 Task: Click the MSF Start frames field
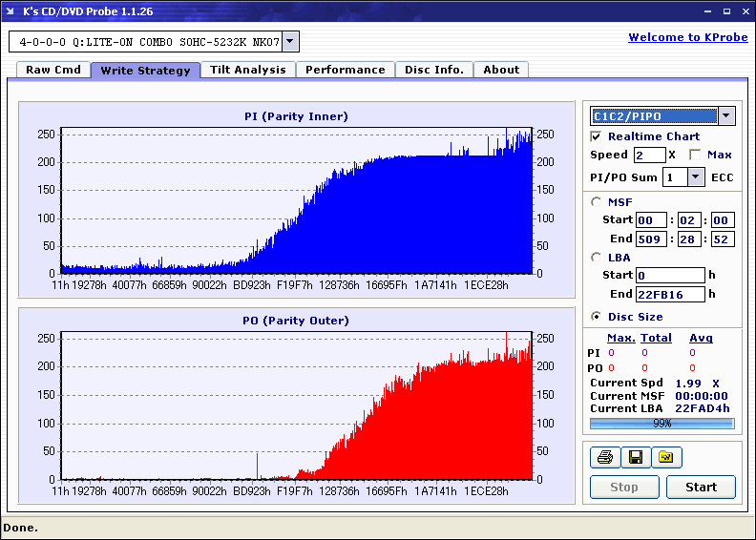[x=723, y=220]
